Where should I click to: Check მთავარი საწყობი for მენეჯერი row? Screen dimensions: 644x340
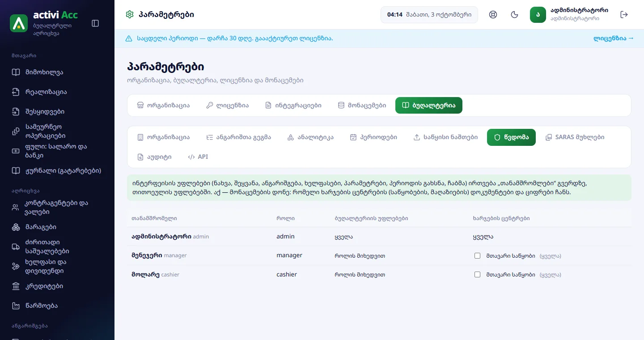pos(477,256)
